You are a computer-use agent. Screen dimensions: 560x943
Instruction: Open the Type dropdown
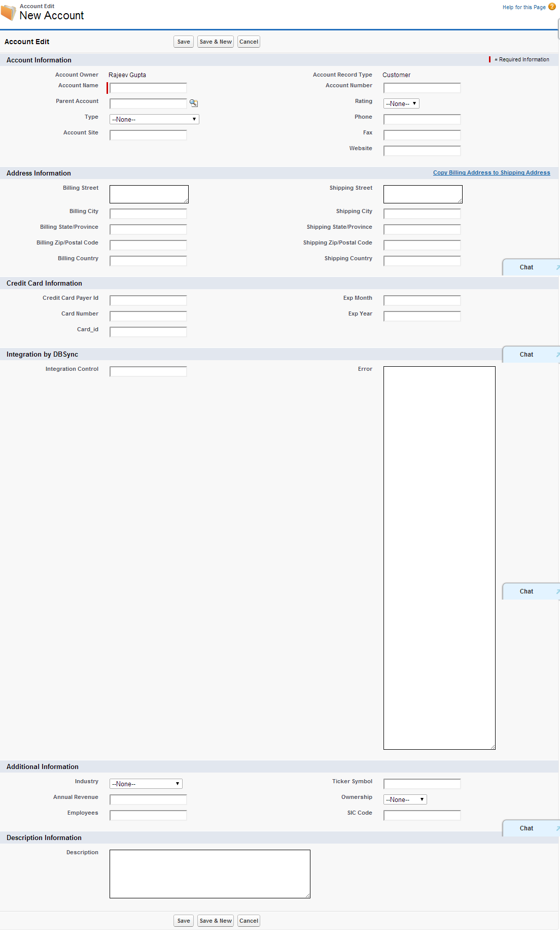coord(154,119)
